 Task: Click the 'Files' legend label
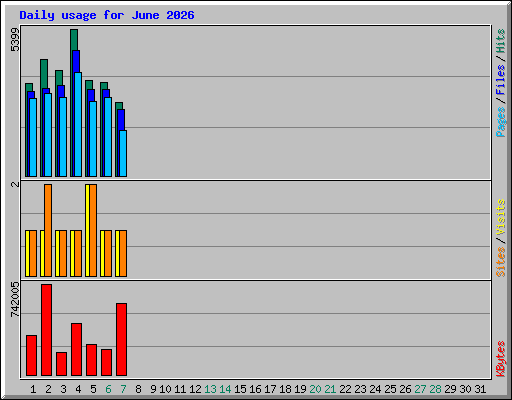[x=500, y=80]
